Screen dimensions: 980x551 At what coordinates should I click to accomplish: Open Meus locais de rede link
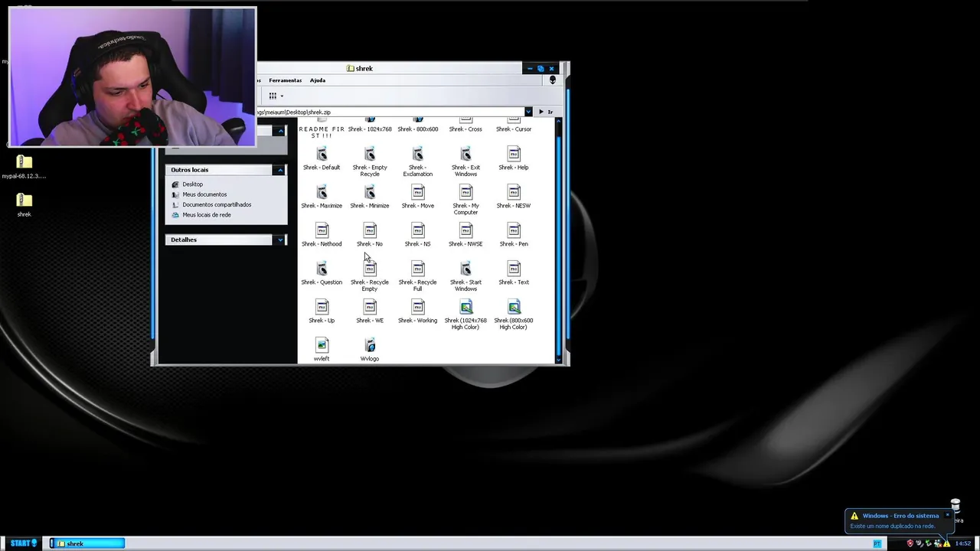coord(207,215)
